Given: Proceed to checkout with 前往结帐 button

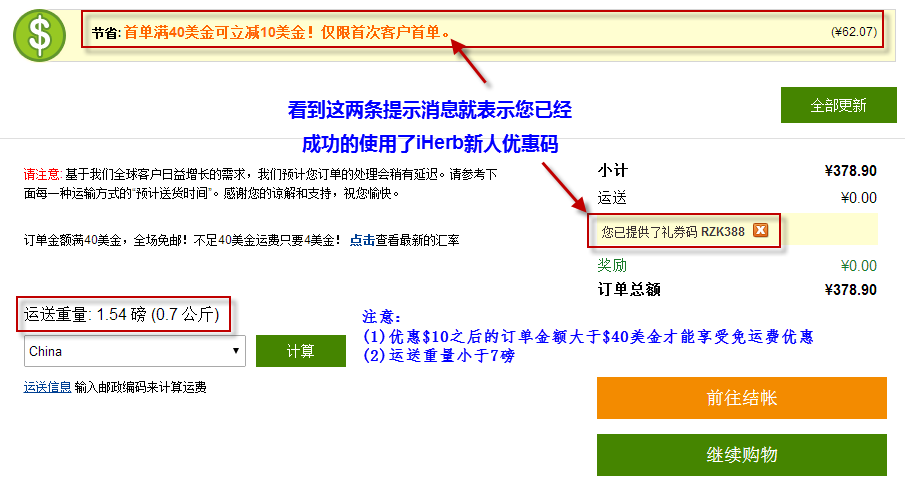Looking at the screenshot, I should (742, 398).
